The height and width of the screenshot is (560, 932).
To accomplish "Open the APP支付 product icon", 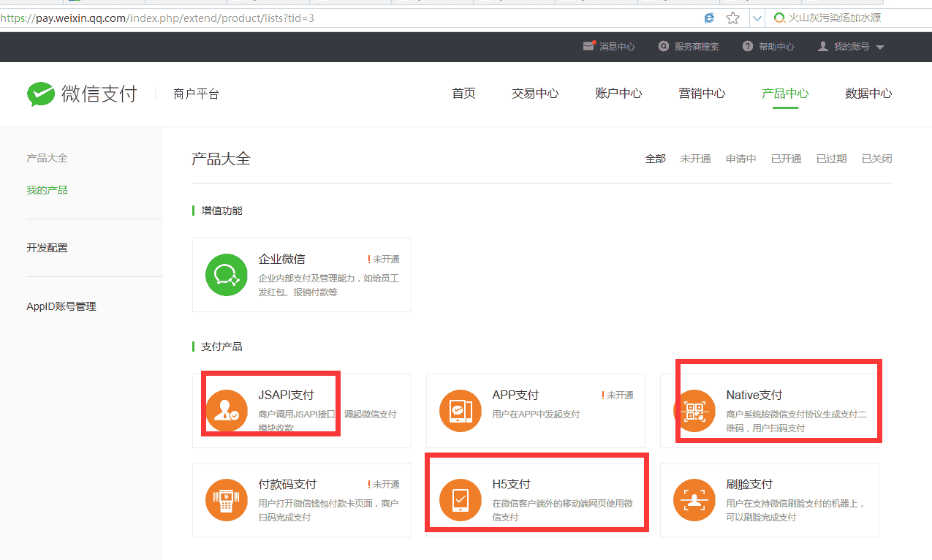I will (461, 411).
